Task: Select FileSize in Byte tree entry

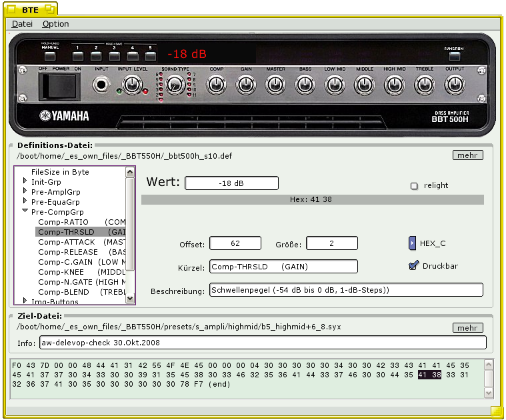Action: (x=60, y=172)
